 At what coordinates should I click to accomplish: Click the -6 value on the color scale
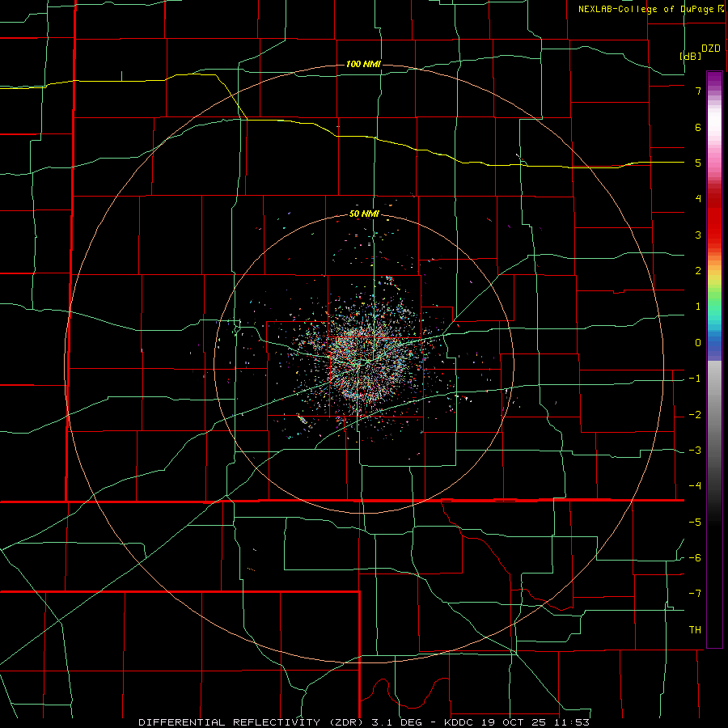point(695,558)
